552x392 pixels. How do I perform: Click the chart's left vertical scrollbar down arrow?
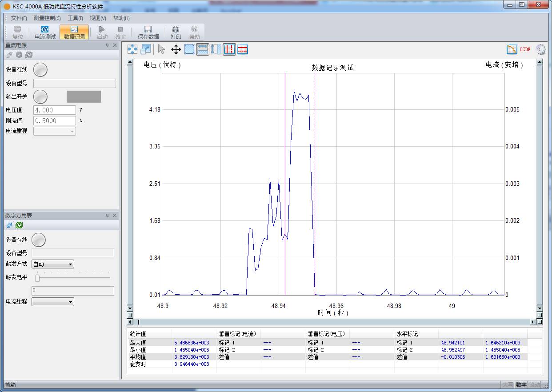click(x=130, y=308)
